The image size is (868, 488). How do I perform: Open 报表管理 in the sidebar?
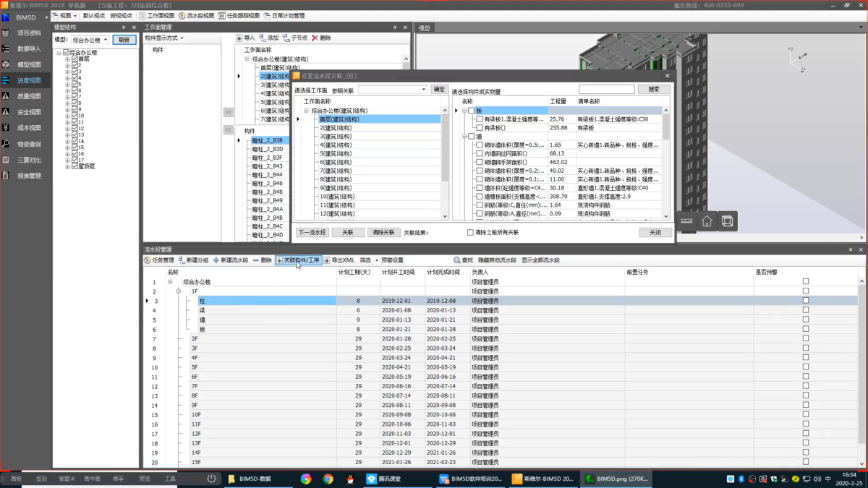[x=29, y=176]
